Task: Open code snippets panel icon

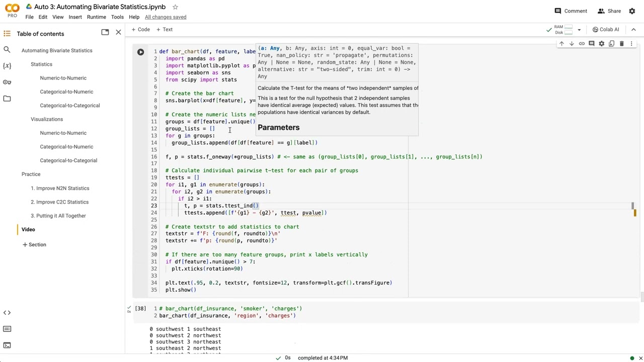Action: click(7, 313)
